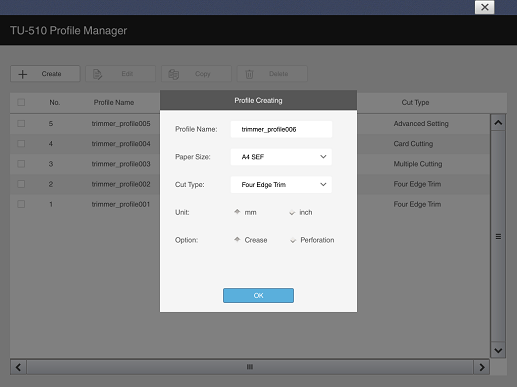Toggle the select-all checkbox in the table header
Image resolution: width=517 pixels, height=387 pixels.
click(x=21, y=102)
